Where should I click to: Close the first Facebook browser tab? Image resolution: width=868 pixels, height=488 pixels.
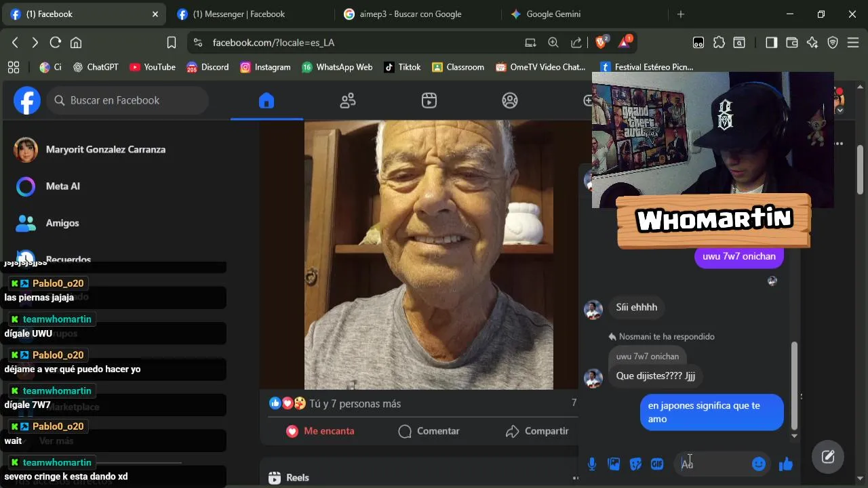[155, 14]
